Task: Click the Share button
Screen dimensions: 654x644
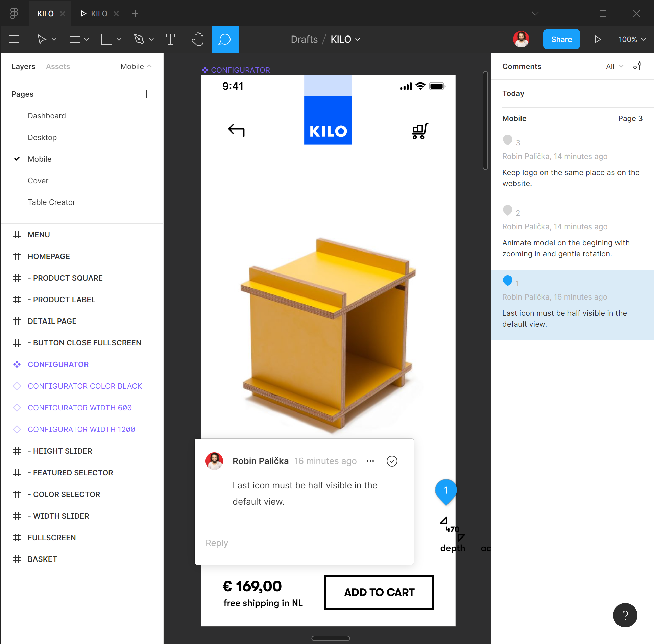Action: pyautogui.click(x=561, y=39)
